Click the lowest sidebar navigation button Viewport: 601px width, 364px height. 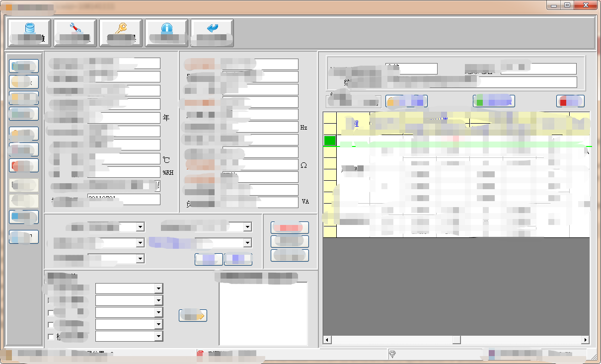pos(24,237)
